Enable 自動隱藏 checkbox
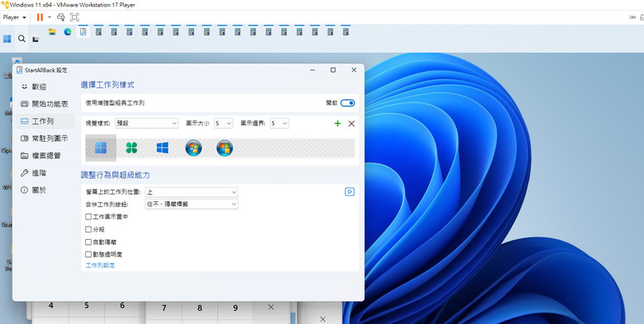The image size is (644, 324). coord(88,242)
